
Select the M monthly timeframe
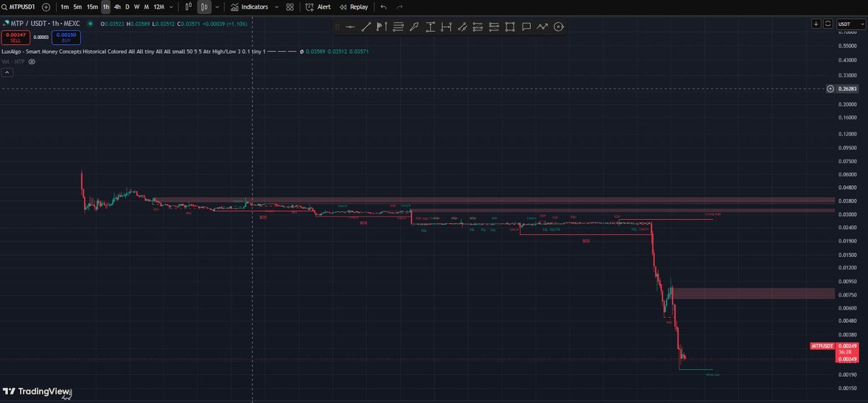pyautogui.click(x=146, y=7)
